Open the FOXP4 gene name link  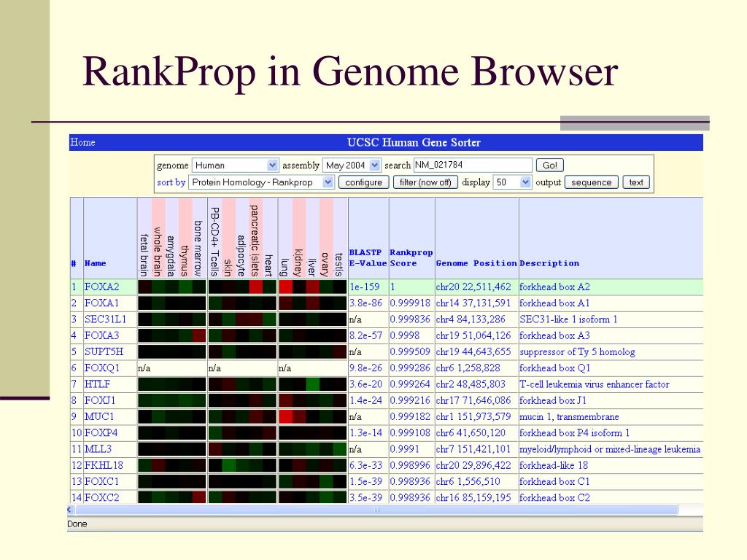101,432
